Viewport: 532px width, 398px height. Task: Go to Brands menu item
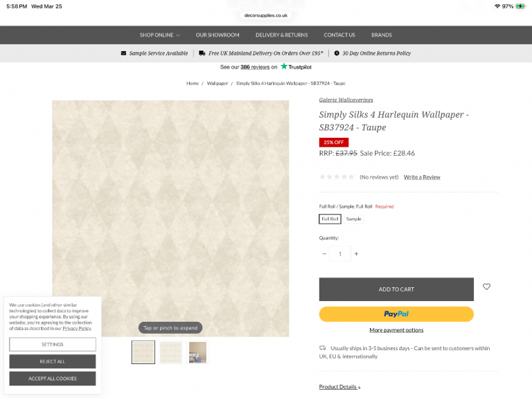click(x=382, y=35)
